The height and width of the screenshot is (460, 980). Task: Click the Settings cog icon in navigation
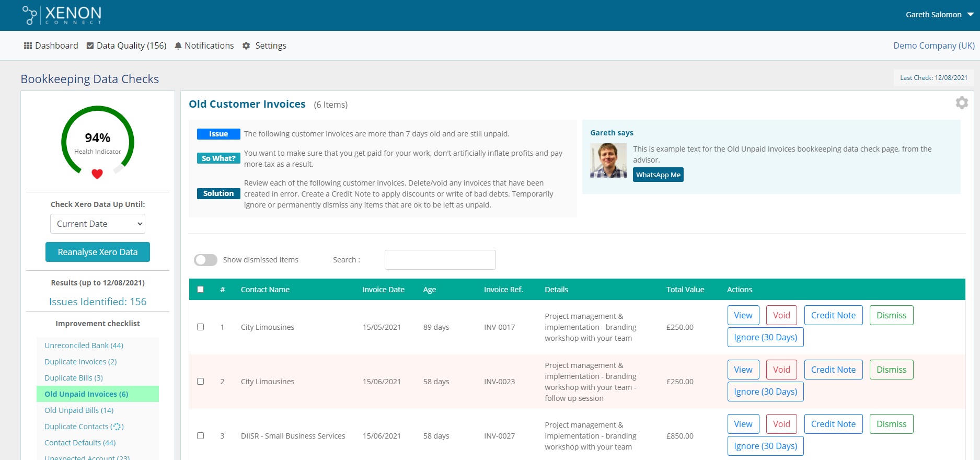[246, 46]
